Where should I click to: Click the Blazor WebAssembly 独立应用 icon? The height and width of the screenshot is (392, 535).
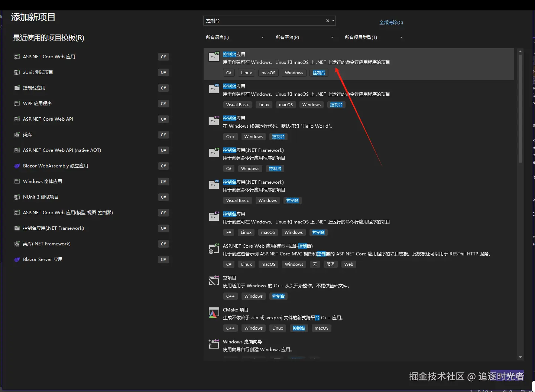(17, 166)
